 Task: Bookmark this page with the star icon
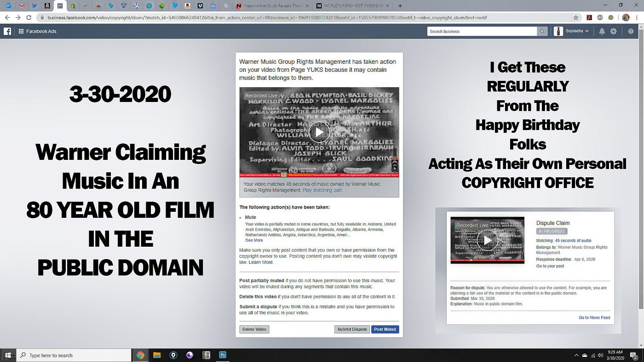point(575,17)
